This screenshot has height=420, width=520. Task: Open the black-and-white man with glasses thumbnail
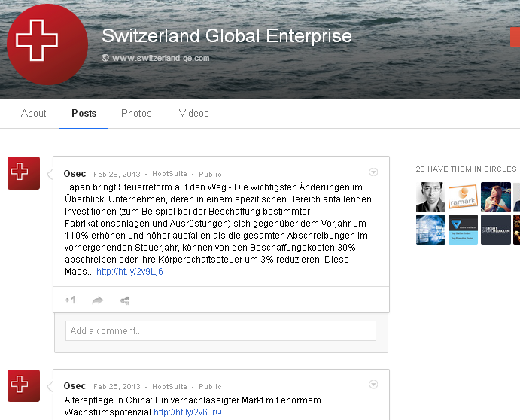(x=430, y=197)
